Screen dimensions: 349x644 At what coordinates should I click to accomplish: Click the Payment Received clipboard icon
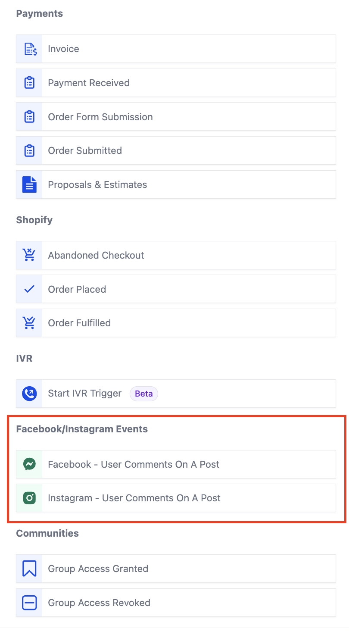(x=29, y=83)
